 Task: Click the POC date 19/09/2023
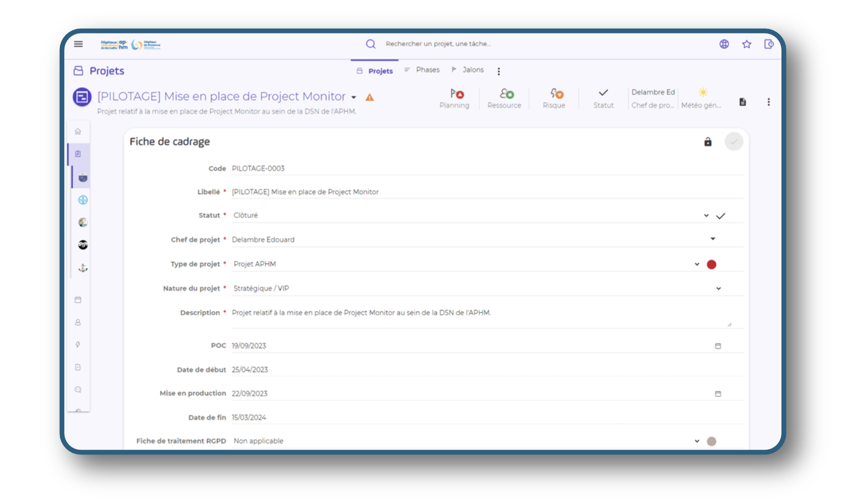coord(249,346)
